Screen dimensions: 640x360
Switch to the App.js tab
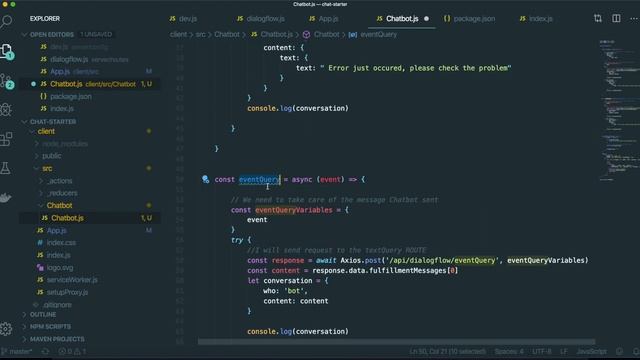tap(324, 19)
